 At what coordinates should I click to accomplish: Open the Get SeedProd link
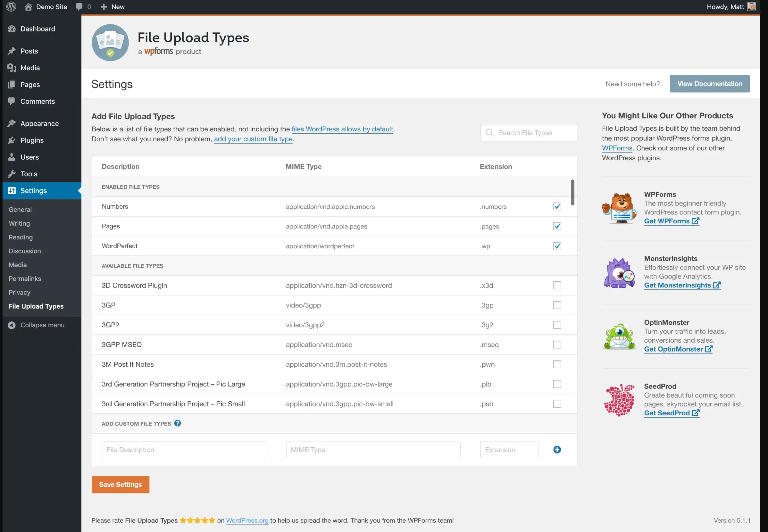pyautogui.click(x=672, y=413)
